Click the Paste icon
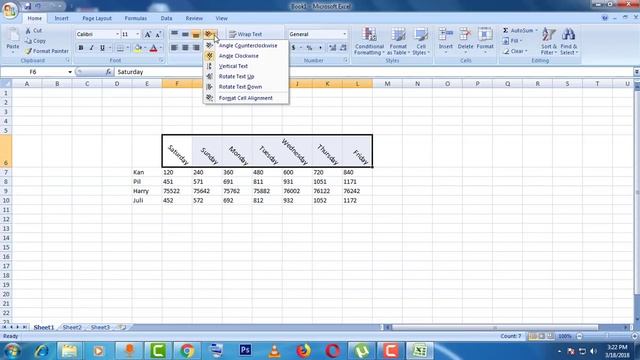640x360 pixels. (13, 36)
